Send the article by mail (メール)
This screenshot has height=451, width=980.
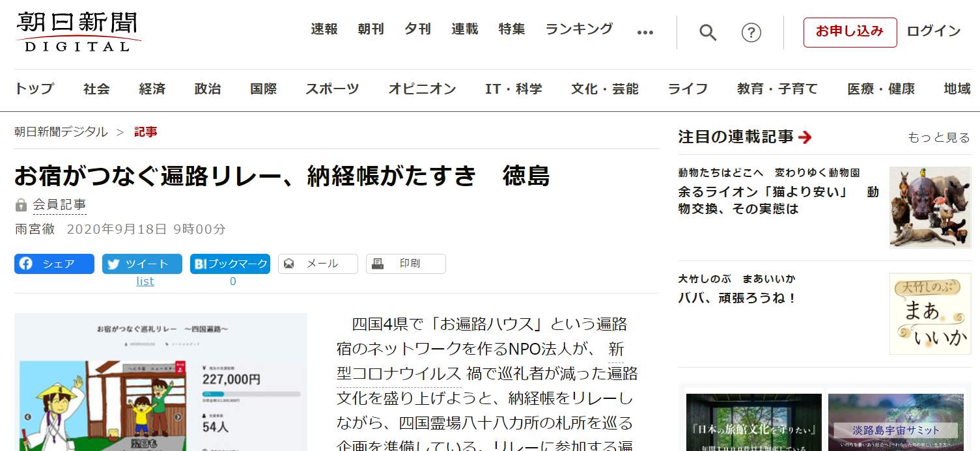(x=318, y=264)
